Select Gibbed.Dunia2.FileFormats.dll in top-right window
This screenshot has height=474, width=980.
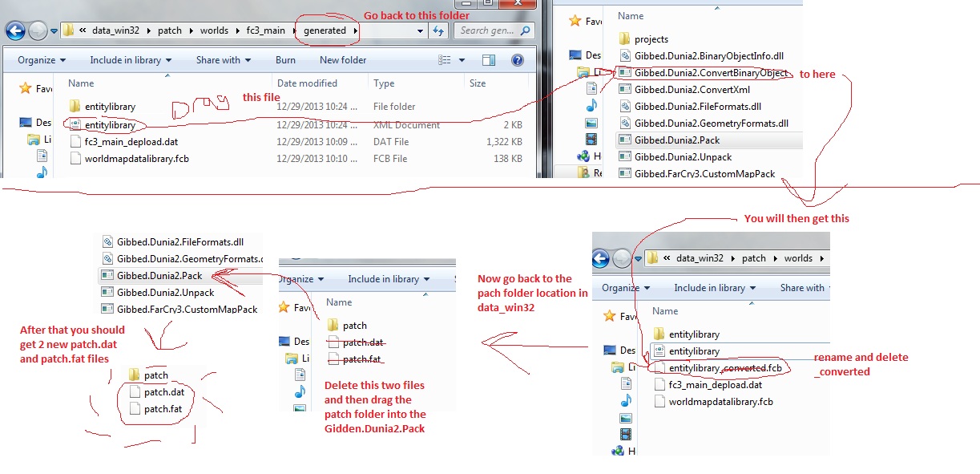tap(698, 106)
